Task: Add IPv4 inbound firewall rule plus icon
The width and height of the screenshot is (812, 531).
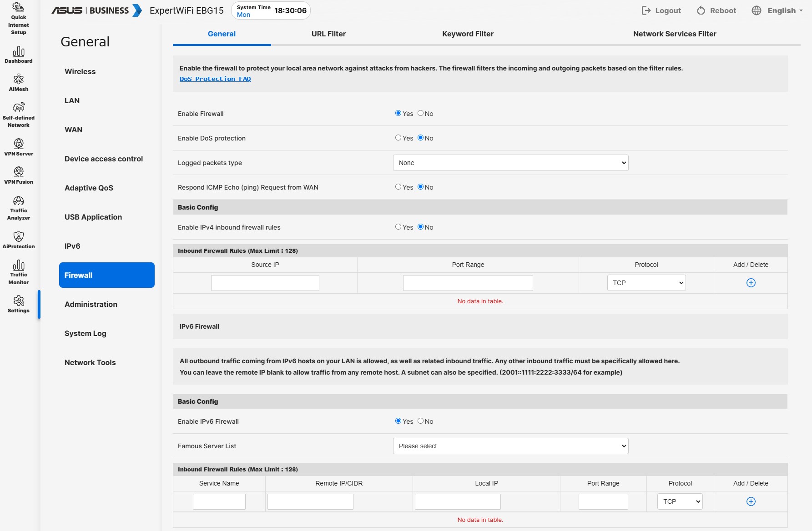Action: point(751,283)
